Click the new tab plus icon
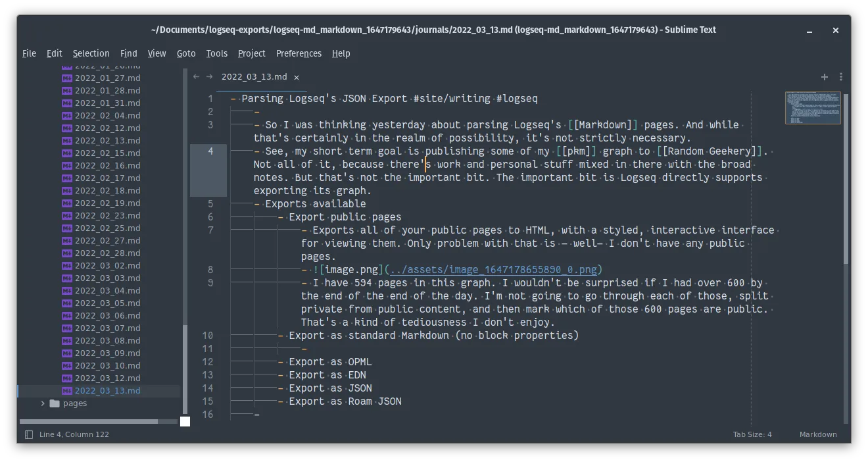This screenshot has width=868, height=462. 824,77
